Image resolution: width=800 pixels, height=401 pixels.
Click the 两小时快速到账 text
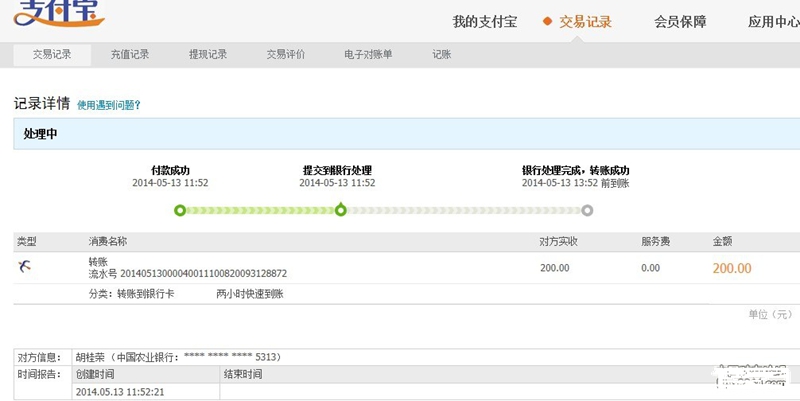pos(250,294)
